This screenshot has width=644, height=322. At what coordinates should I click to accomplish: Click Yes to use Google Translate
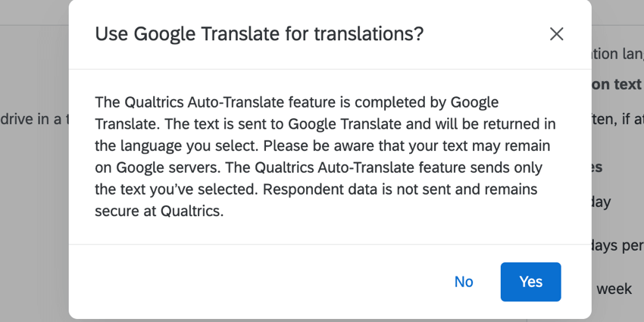point(530,282)
